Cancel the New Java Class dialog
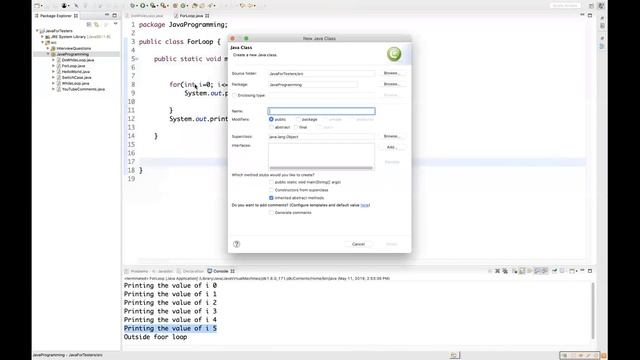The image size is (640, 360). click(x=358, y=244)
